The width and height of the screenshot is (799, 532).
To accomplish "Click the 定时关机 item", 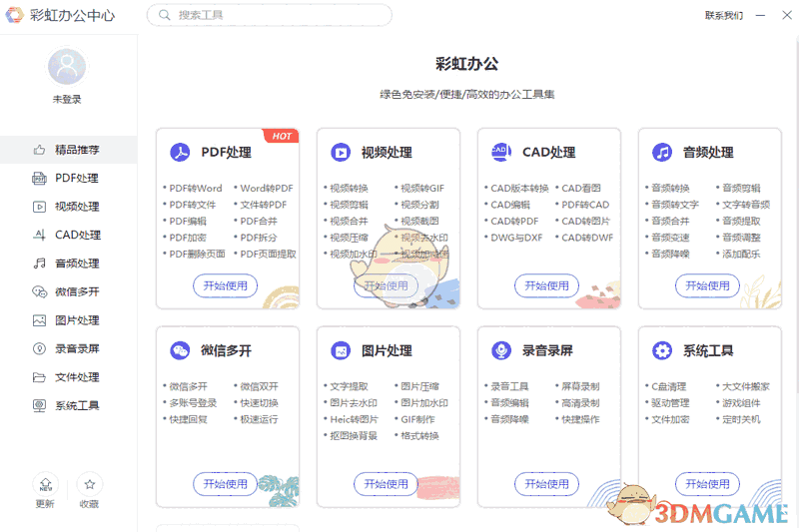I will [741, 419].
